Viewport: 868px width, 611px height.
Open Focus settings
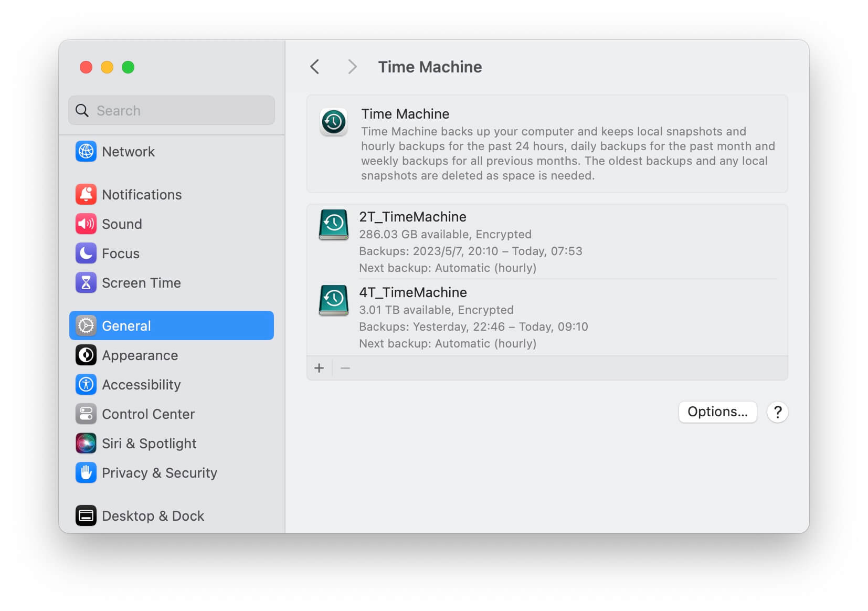[x=172, y=254]
